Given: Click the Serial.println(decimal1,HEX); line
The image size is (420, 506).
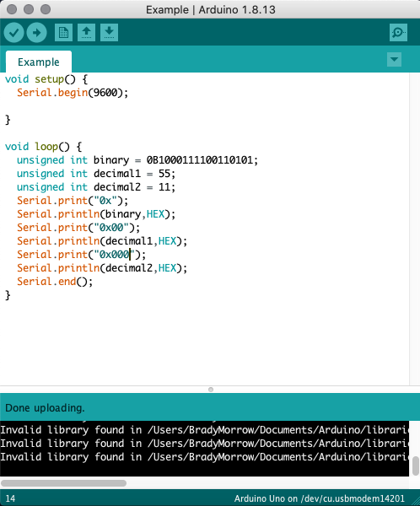Looking at the screenshot, I should 102,241.
